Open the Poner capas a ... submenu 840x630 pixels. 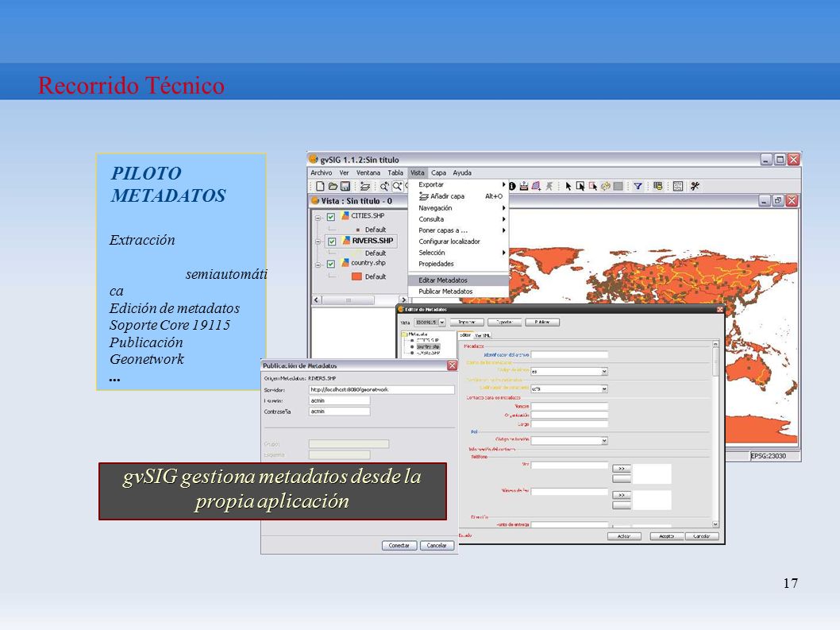point(458,230)
